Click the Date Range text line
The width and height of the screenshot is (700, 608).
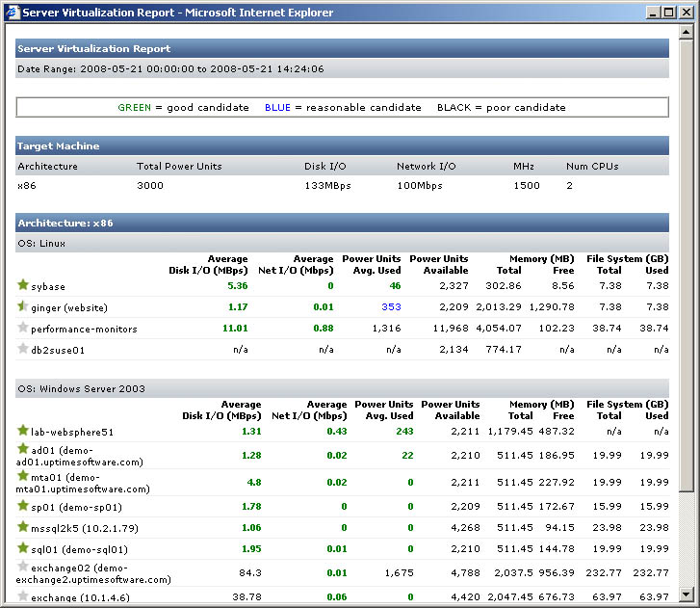(170, 69)
